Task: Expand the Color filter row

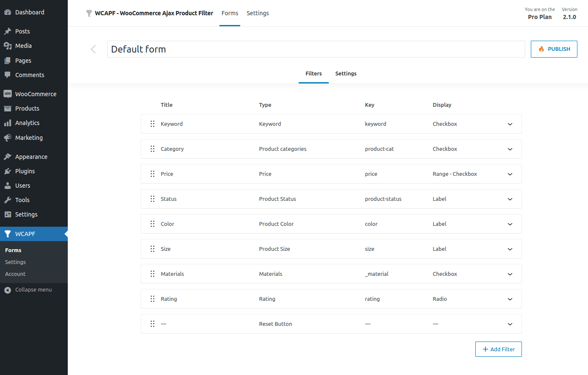Action: tap(510, 224)
